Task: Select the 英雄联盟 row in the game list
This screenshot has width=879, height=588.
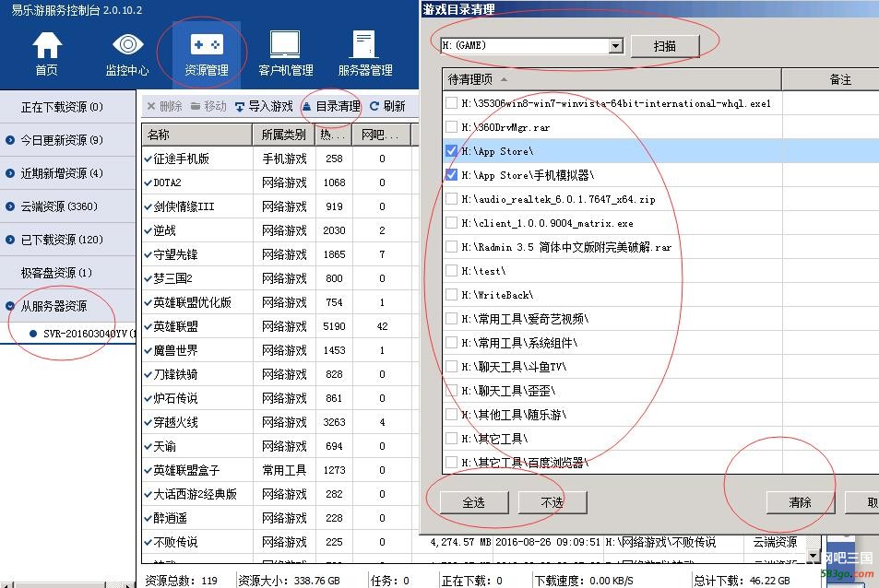Action: [175, 326]
